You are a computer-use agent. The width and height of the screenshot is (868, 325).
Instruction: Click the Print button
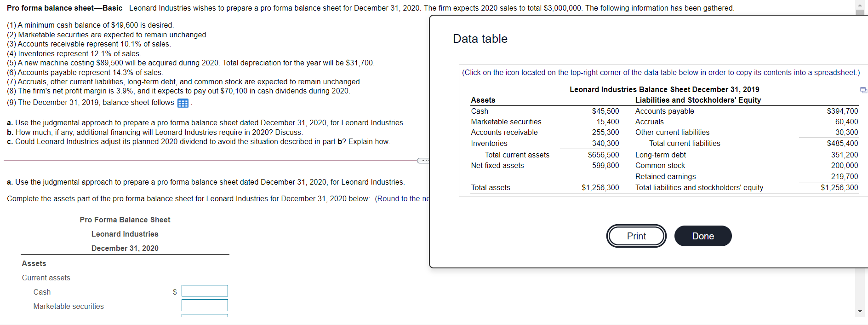tap(636, 236)
